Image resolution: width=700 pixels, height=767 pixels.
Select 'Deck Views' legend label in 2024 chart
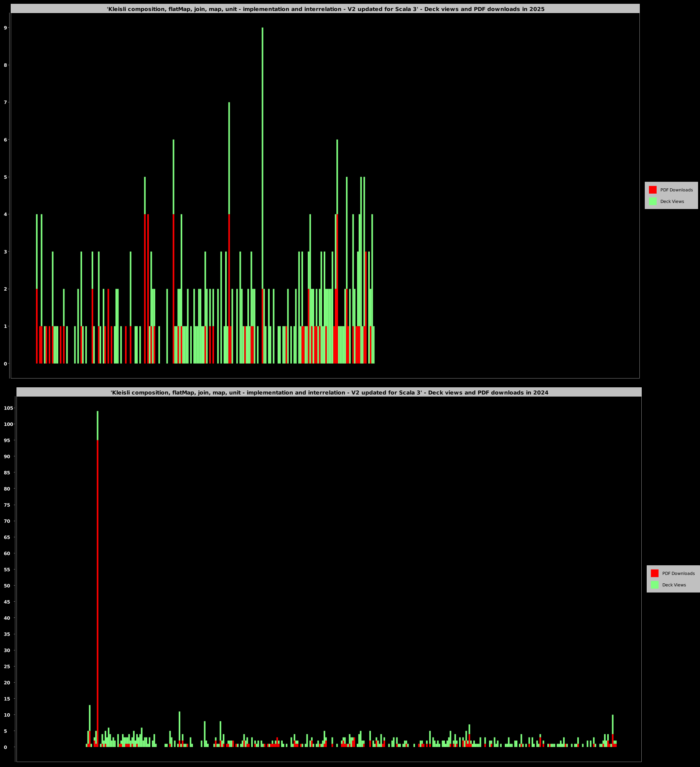tap(674, 585)
